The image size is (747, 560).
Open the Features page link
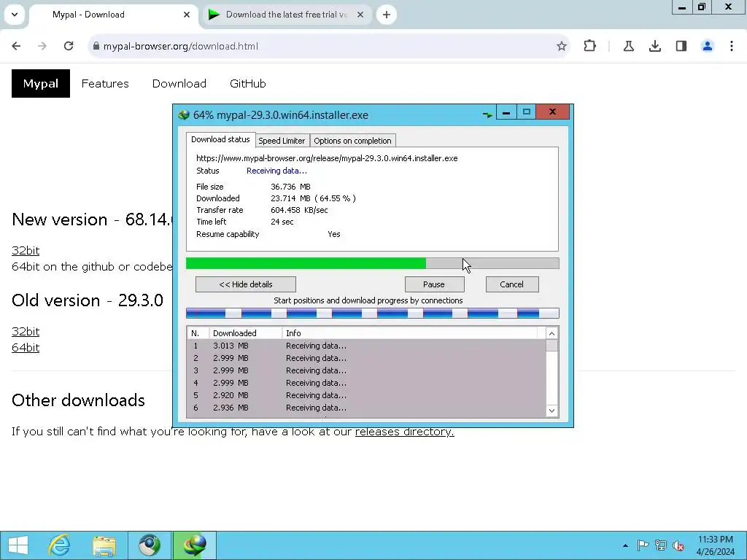pyautogui.click(x=105, y=84)
